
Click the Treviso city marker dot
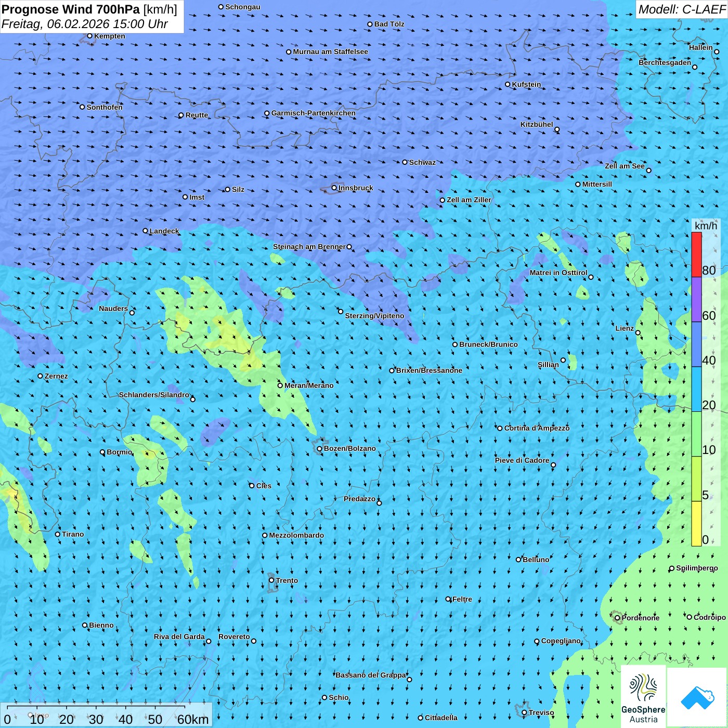[x=524, y=713]
